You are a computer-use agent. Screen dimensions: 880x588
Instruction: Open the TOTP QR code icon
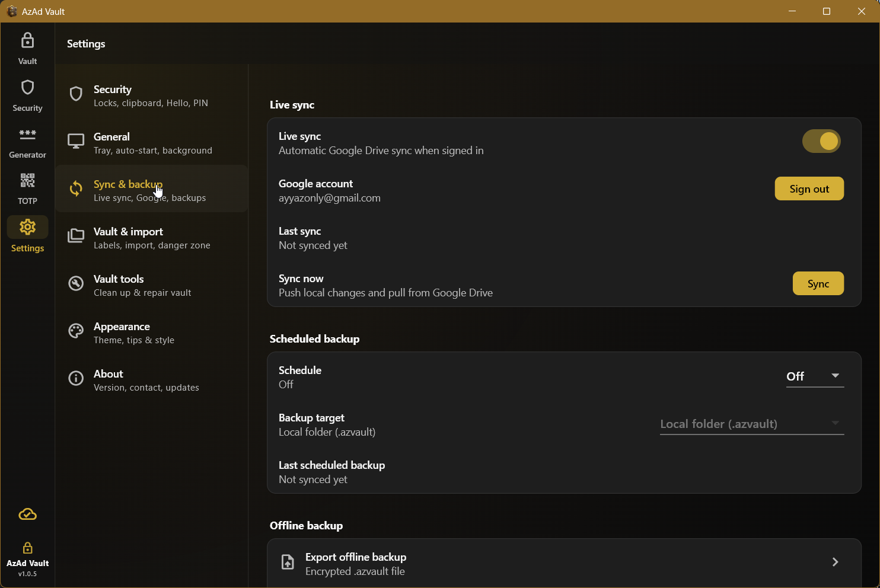click(27, 180)
